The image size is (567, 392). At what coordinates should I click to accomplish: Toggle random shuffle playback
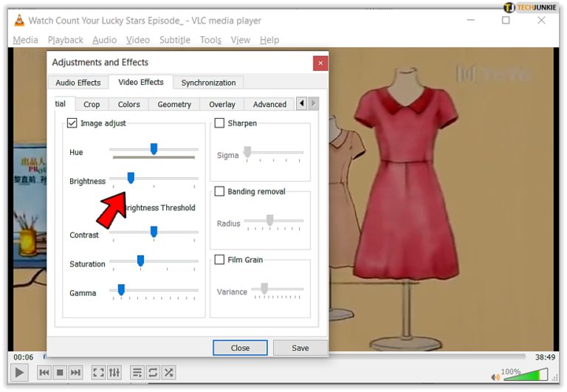168,373
